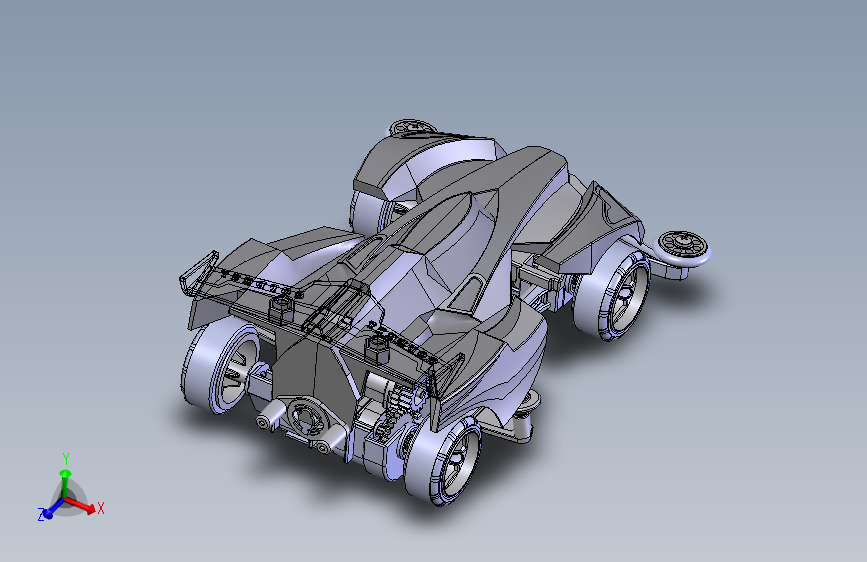
Task: Select the rear wheel beside the wing end plate
Action: pyautogui.click(x=220, y=367)
